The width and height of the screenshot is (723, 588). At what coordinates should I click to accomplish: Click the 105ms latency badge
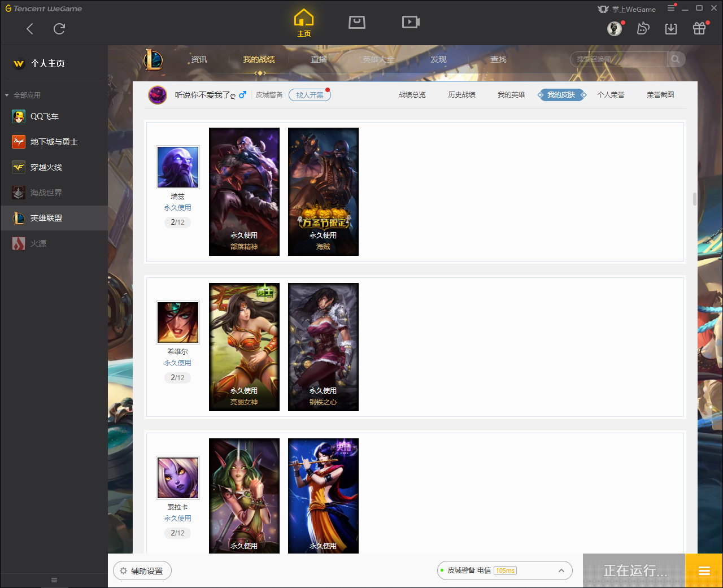point(505,570)
